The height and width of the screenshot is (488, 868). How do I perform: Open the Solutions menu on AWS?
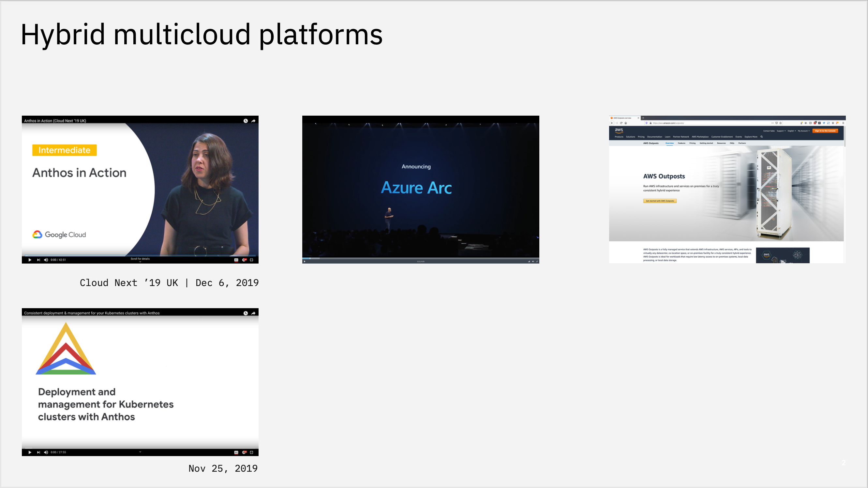[x=630, y=136]
